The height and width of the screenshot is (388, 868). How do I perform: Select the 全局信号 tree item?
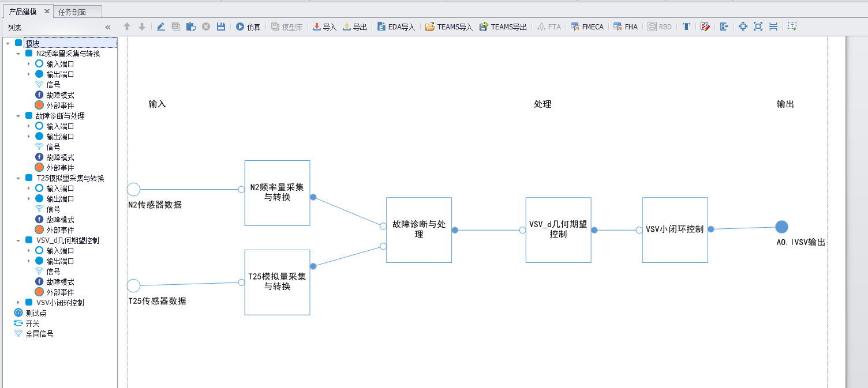coord(39,334)
